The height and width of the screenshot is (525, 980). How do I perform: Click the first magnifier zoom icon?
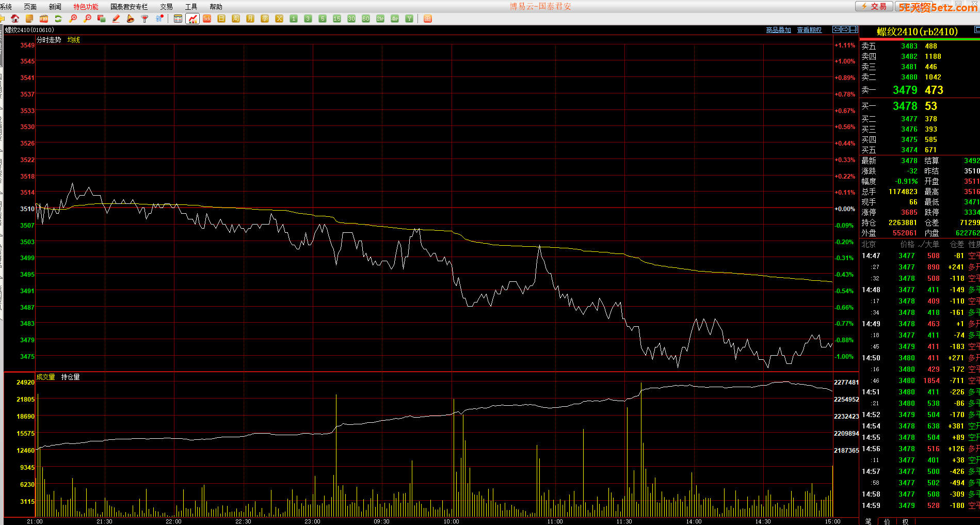tap(73, 19)
